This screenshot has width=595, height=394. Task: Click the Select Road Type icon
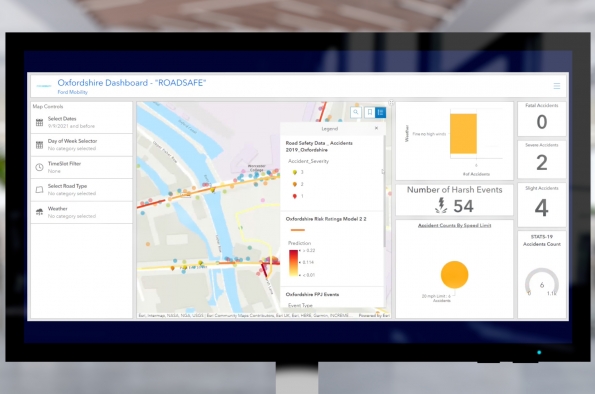(x=39, y=189)
